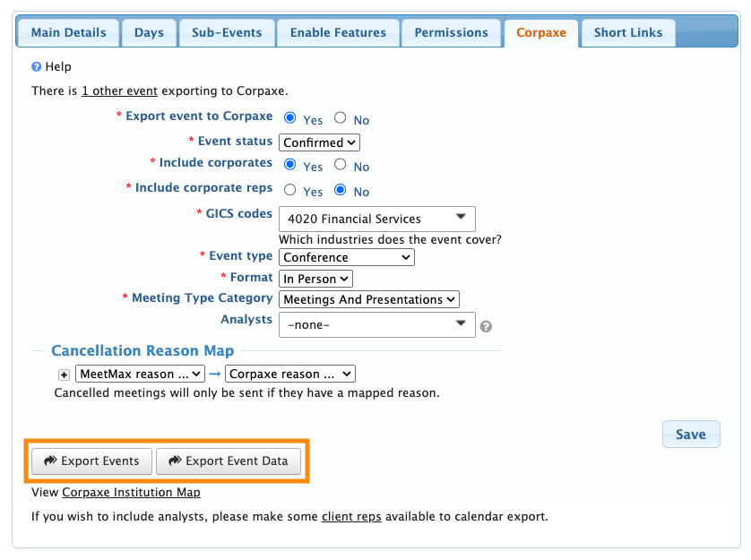Open the Meeting Type Category dropdown
The height and width of the screenshot is (560, 751).
click(x=369, y=299)
